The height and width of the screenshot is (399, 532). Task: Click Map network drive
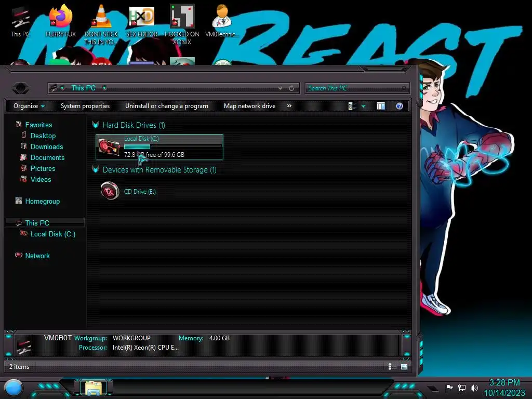[x=250, y=106]
